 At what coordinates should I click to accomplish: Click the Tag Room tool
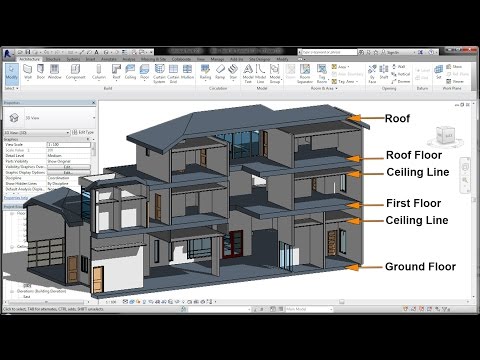pyautogui.click(x=322, y=74)
